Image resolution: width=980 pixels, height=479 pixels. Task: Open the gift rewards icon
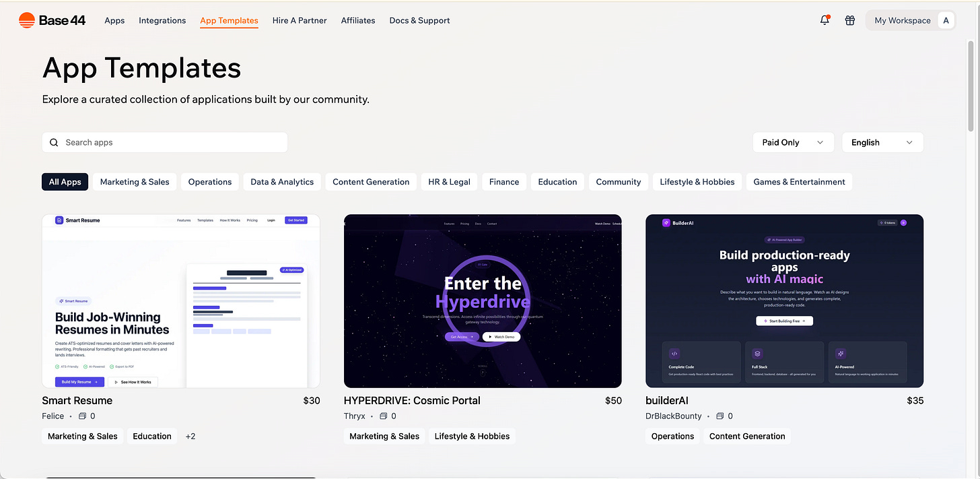coord(850,20)
